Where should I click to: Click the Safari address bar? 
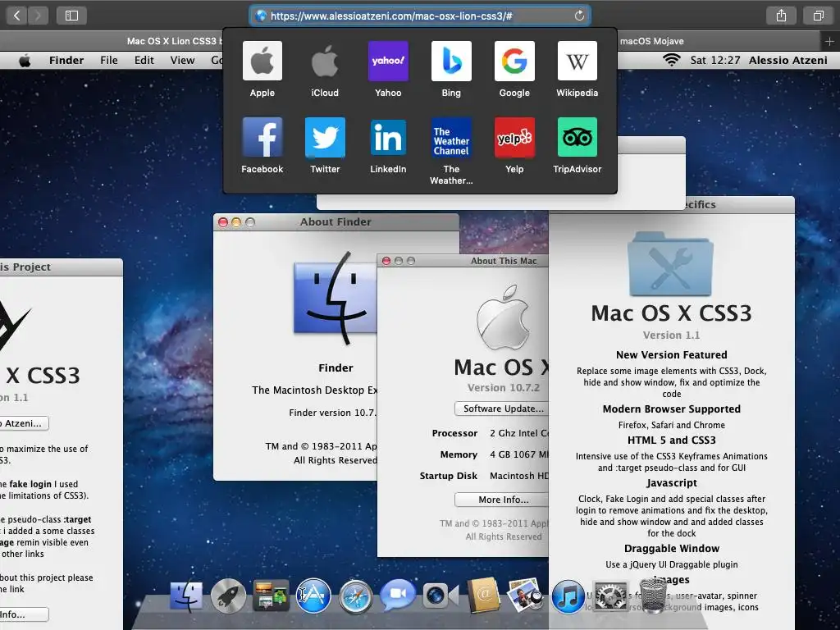click(x=419, y=16)
